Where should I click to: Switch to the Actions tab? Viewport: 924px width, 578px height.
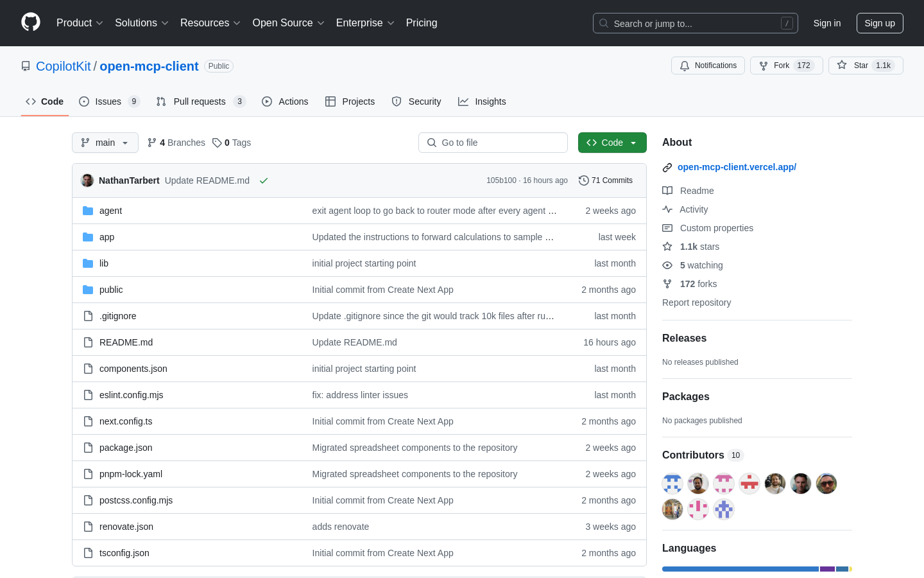point(285,101)
